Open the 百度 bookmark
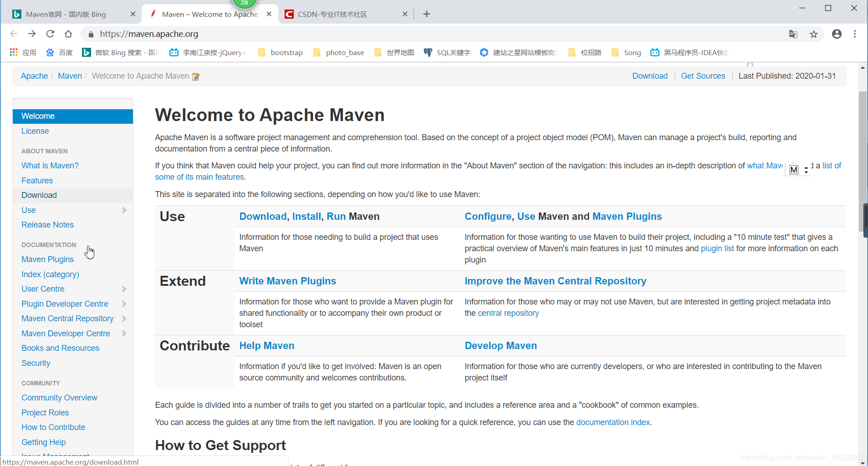 (59, 52)
